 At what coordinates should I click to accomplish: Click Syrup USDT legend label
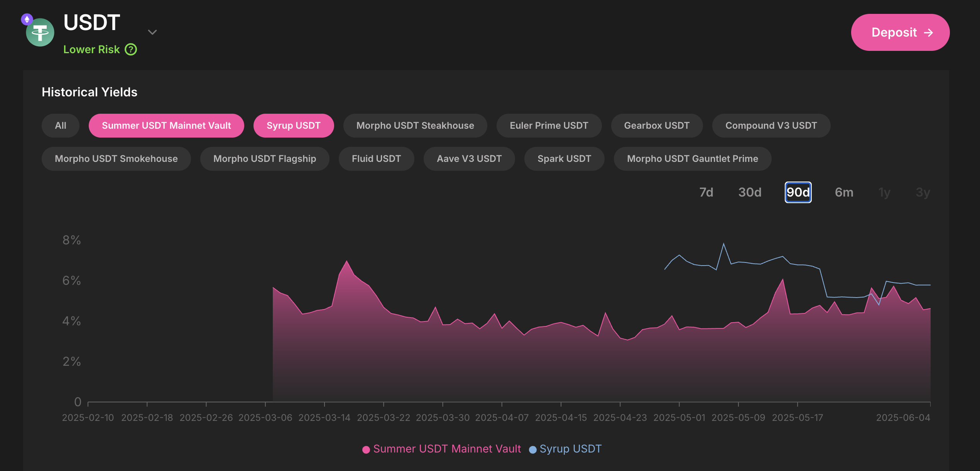pyautogui.click(x=570, y=449)
